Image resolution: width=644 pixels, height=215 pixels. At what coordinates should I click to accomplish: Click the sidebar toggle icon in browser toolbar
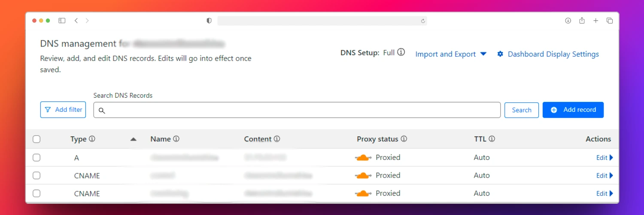(62, 21)
